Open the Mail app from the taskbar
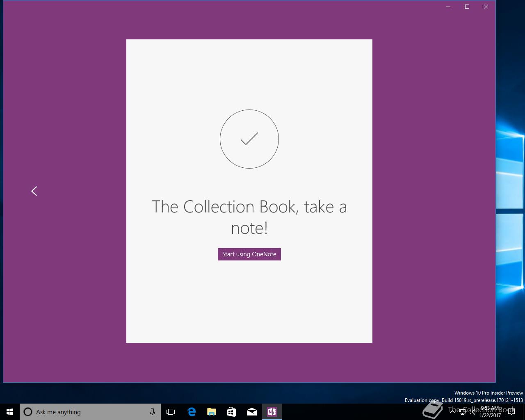Screen dimensions: 525x420 [252, 412]
